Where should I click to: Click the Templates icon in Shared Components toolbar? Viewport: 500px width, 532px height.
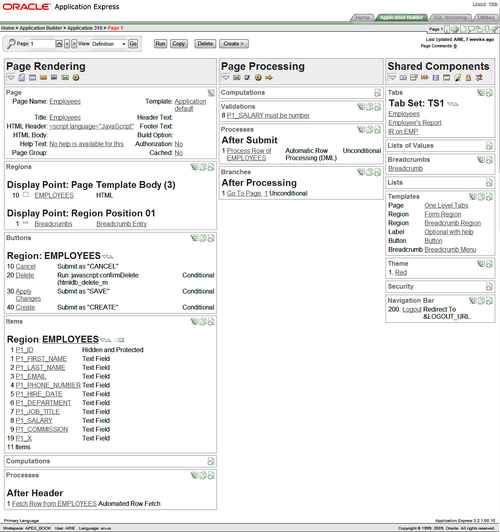click(446, 78)
